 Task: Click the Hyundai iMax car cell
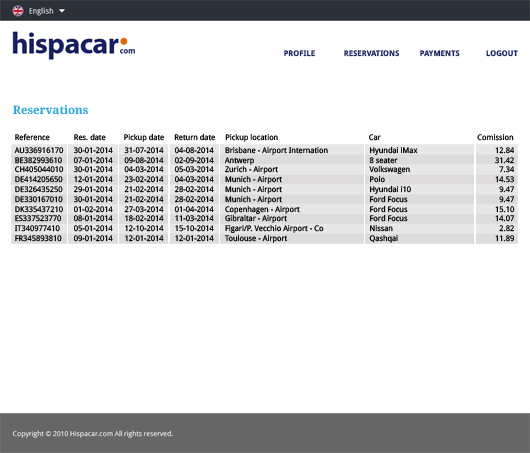(x=419, y=150)
